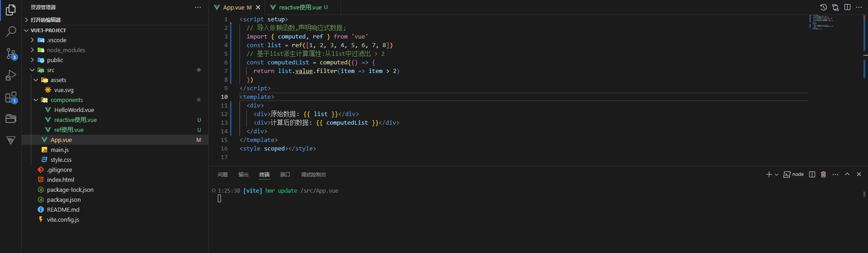868x253 pixels.
Task: Open the 调试控制台 panel tab
Action: point(313,175)
